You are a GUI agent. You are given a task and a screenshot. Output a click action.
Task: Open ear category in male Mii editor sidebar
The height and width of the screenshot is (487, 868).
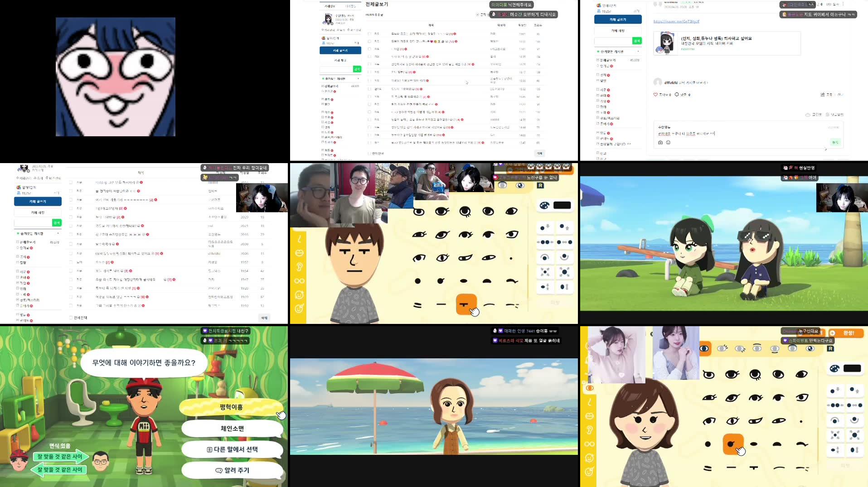point(299,267)
